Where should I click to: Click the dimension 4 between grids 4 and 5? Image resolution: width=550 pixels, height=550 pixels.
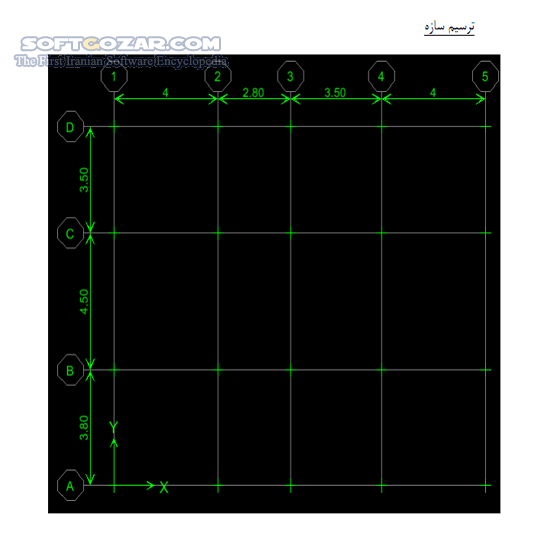coord(433,93)
